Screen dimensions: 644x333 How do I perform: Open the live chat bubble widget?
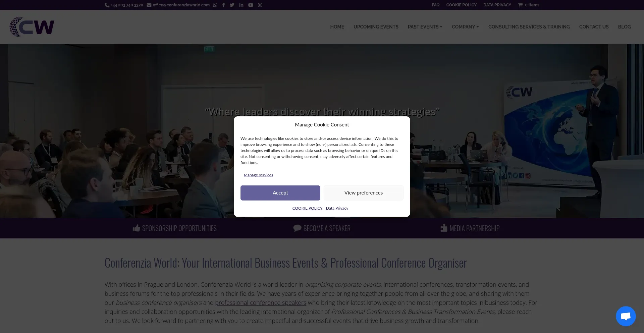[x=626, y=316]
